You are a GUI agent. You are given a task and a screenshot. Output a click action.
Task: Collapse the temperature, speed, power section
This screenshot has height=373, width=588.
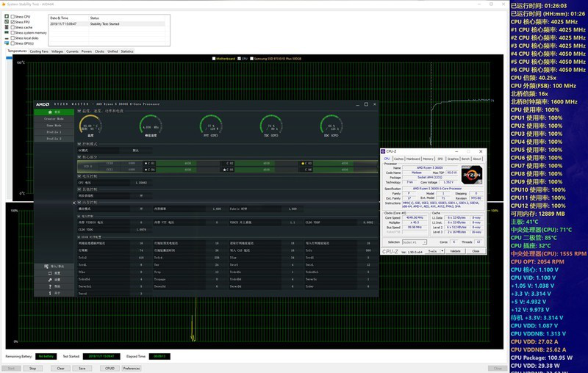(81, 111)
